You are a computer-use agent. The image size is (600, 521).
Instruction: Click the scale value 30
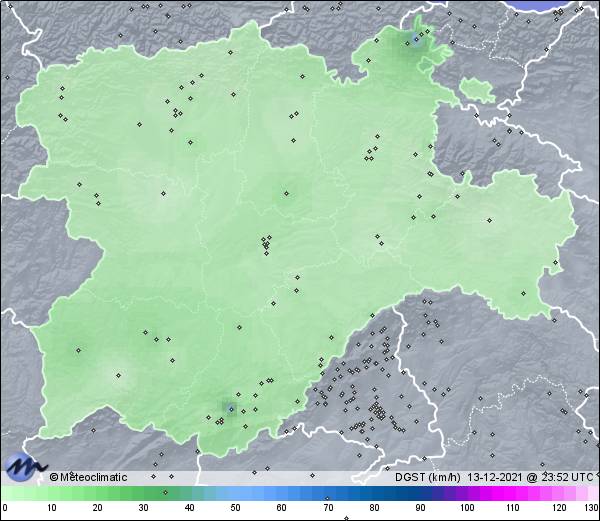pyautogui.click(x=143, y=508)
